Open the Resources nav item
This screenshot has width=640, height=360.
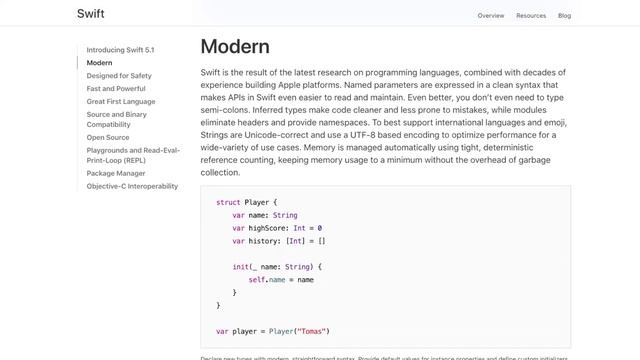(531, 16)
